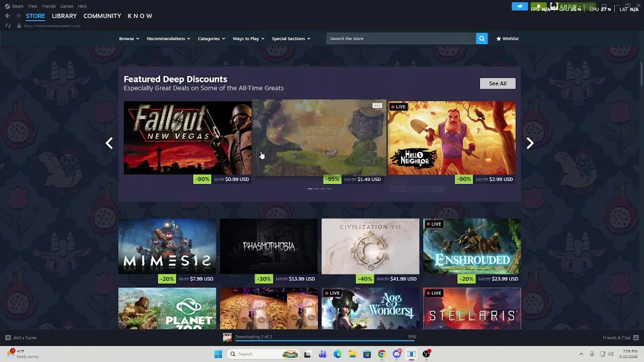Screen dimensions: 644x362
Task: Switch to the COMMUNITY tab
Action: tap(102, 16)
